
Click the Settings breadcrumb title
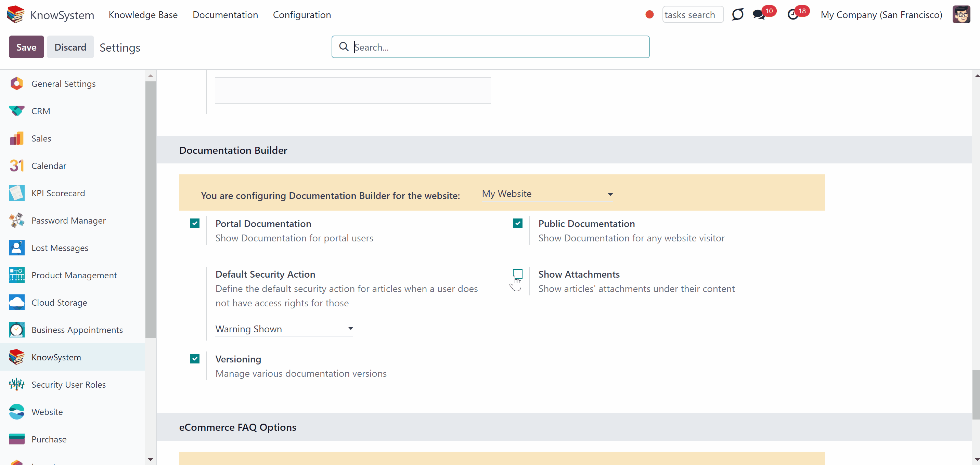click(120, 48)
